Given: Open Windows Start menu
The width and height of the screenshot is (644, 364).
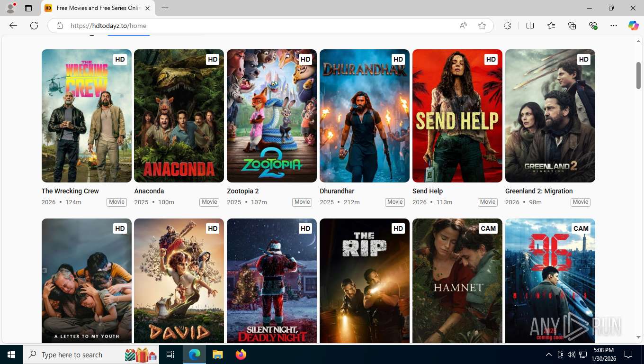Looking at the screenshot, I should tap(11, 355).
